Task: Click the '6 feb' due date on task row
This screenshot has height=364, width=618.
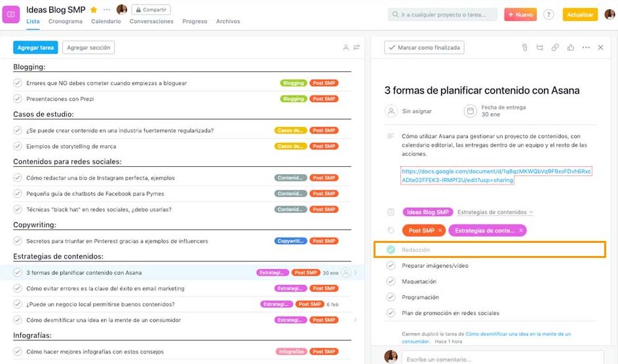Action: coord(332,304)
